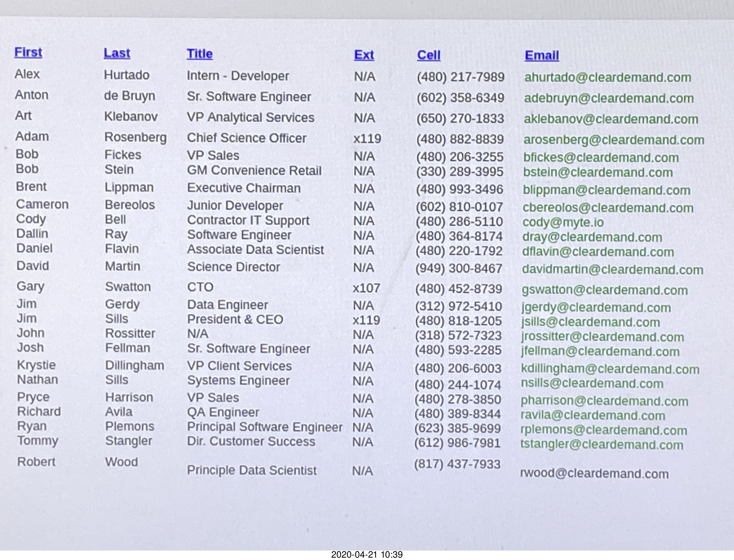Select the title 'QA Engineer'
Screen dimensions: 734x560
click(223, 413)
